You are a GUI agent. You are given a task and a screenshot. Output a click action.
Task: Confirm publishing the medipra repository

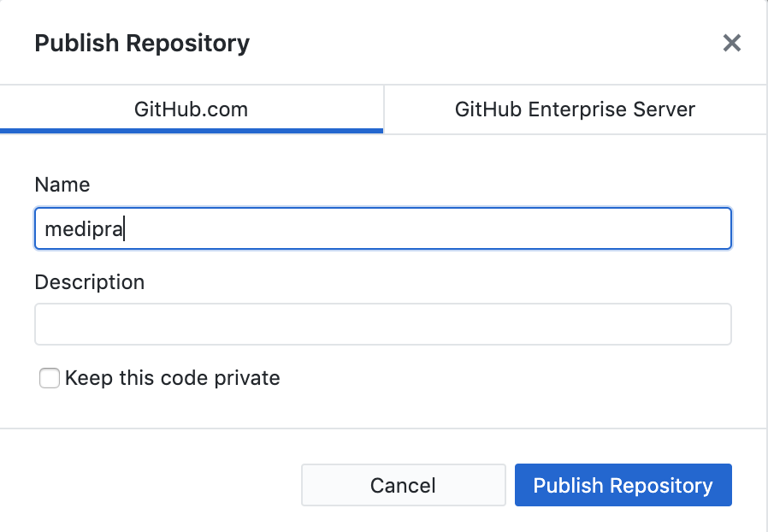[x=623, y=486]
